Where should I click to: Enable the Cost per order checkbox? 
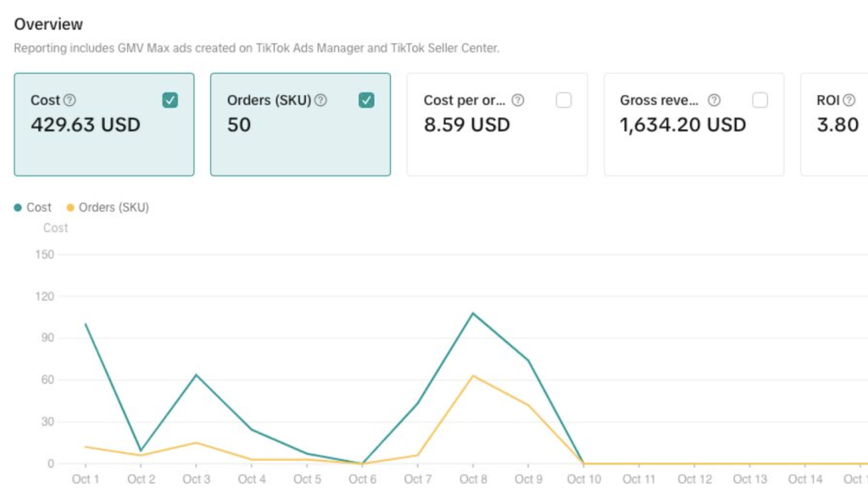564,100
